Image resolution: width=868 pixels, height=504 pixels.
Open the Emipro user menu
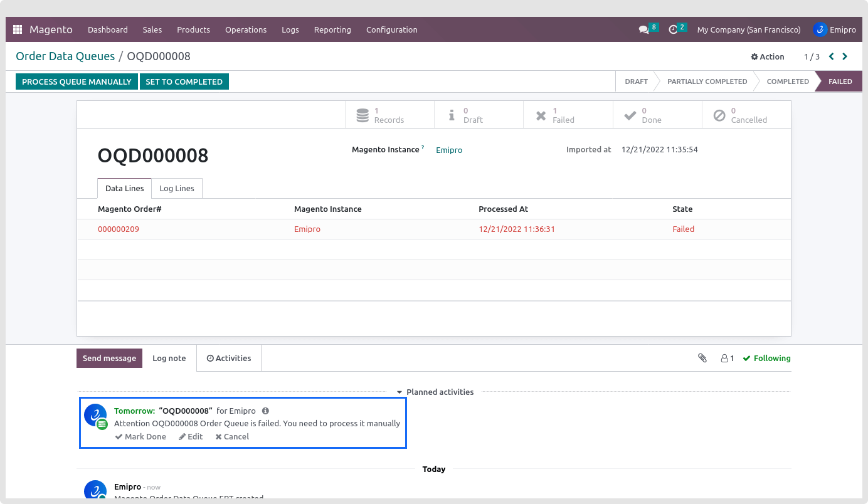click(834, 29)
